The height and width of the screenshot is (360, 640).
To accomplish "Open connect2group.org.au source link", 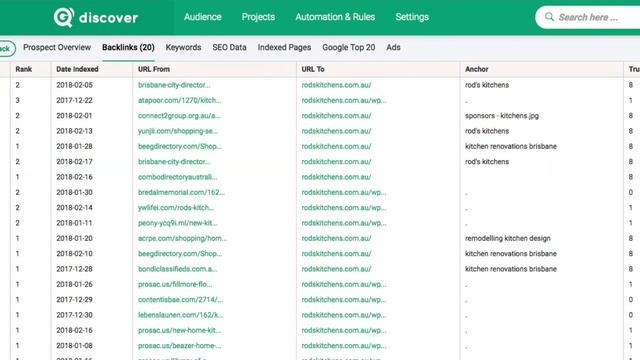I will (x=179, y=116).
